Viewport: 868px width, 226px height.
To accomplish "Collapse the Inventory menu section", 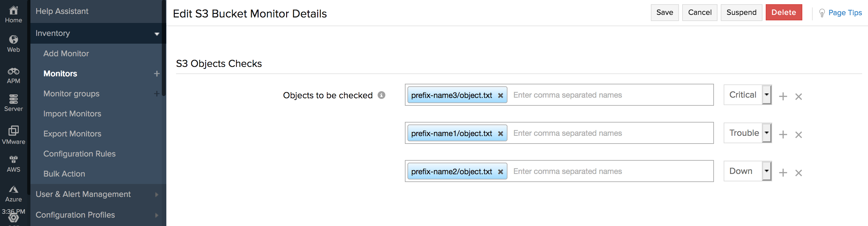I will [157, 33].
